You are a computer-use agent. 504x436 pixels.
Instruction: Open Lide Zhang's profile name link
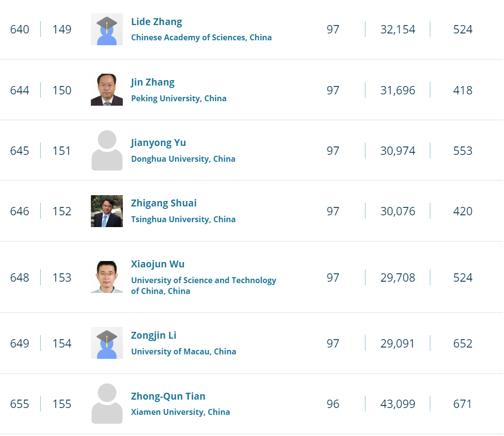coord(156,22)
